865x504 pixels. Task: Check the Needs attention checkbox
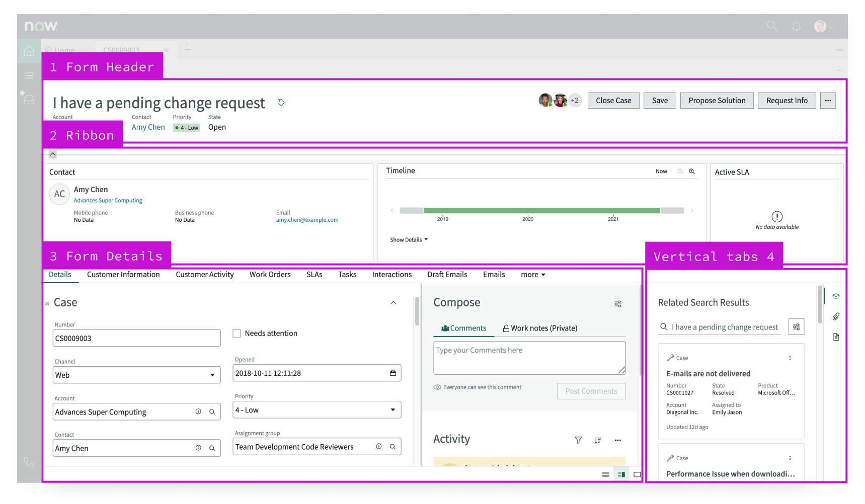[x=237, y=333]
